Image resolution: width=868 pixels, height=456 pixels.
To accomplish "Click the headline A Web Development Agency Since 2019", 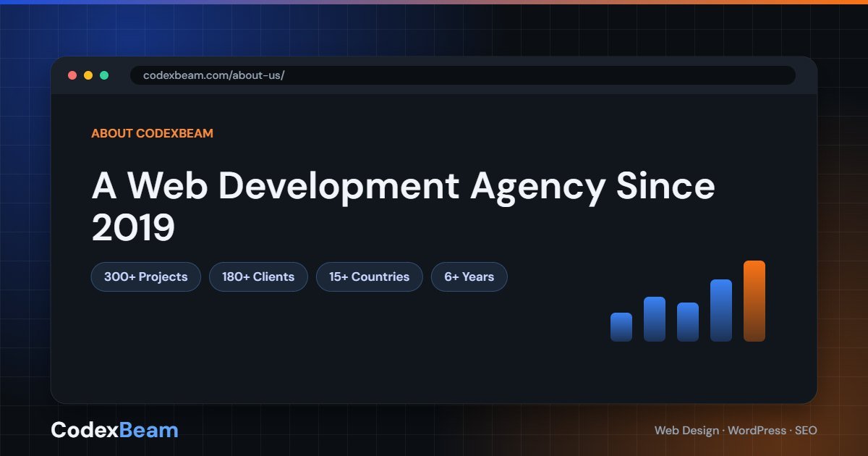I will coord(403,207).
